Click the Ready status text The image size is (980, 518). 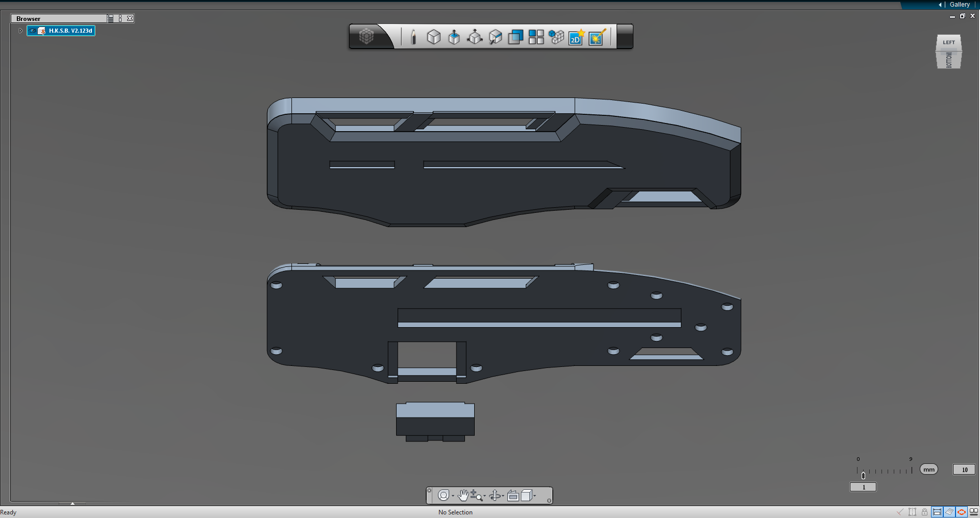(8, 512)
